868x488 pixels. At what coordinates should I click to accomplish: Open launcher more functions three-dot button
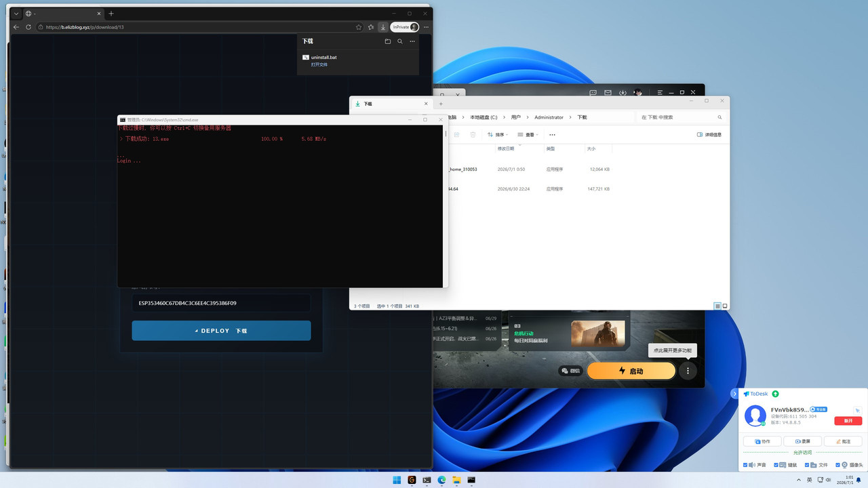point(688,371)
